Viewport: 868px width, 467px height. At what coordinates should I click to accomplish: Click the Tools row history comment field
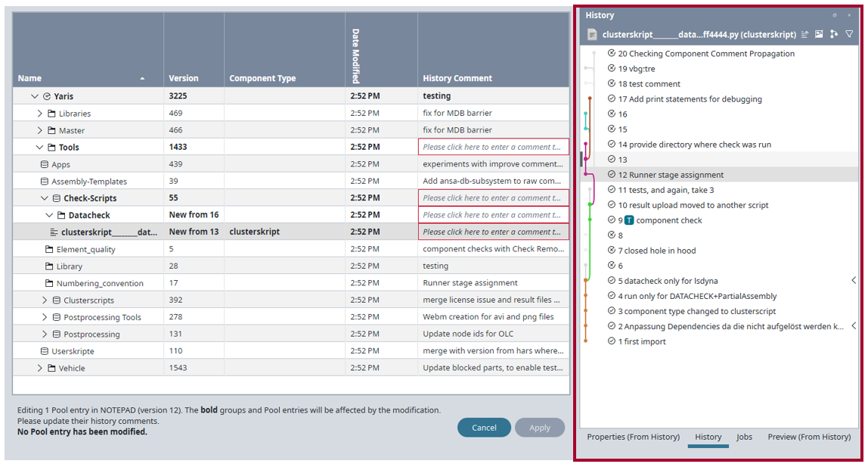click(x=493, y=148)
